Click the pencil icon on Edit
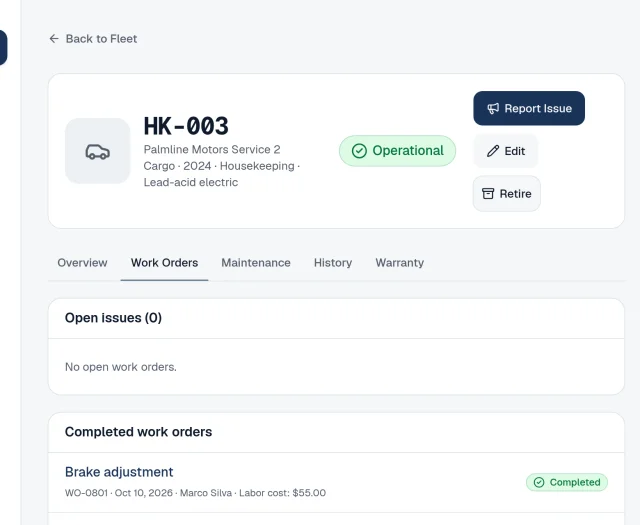The height and width of the screenshot is (525, 640). tap(493, 151)
